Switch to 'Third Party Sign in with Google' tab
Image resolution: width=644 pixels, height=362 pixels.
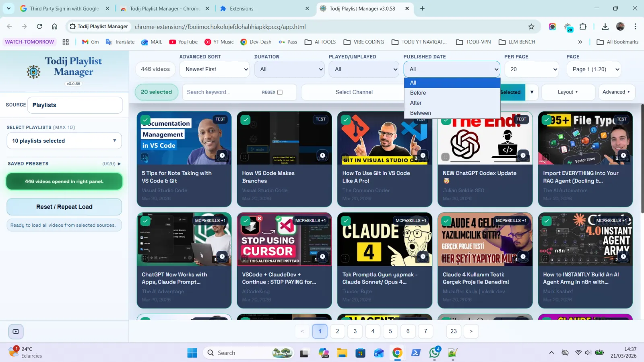[x=64, y=8]
